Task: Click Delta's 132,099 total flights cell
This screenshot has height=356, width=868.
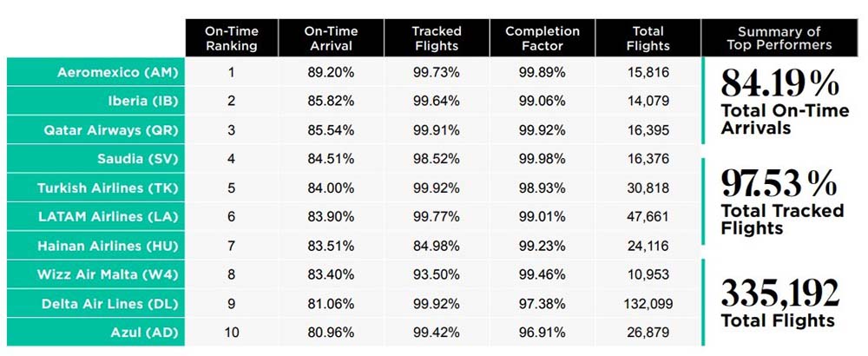Action: (647, 305)
